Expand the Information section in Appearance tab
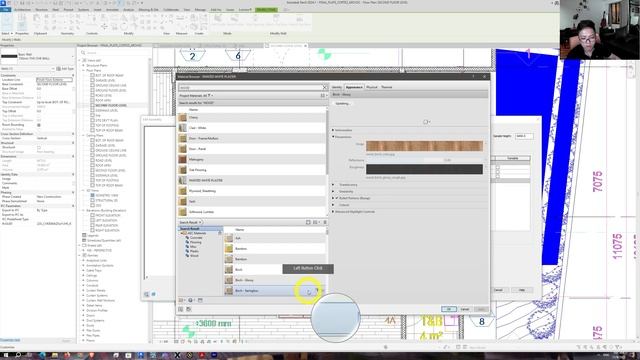Viewport: 640px width, 360px height. (x=333, y=130)
